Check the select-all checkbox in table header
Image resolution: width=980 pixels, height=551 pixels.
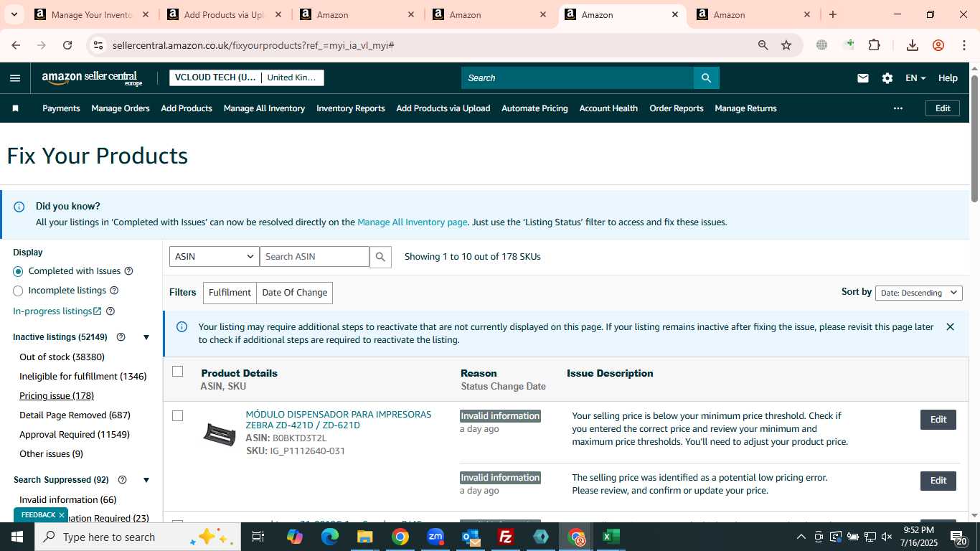[178, 372]
